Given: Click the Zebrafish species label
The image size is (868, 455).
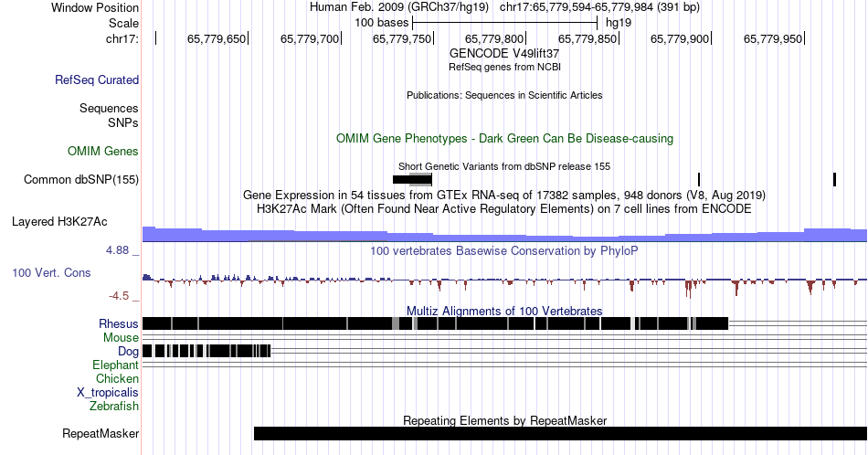Looking at the screenshot, I should click(x=114, y=406).
